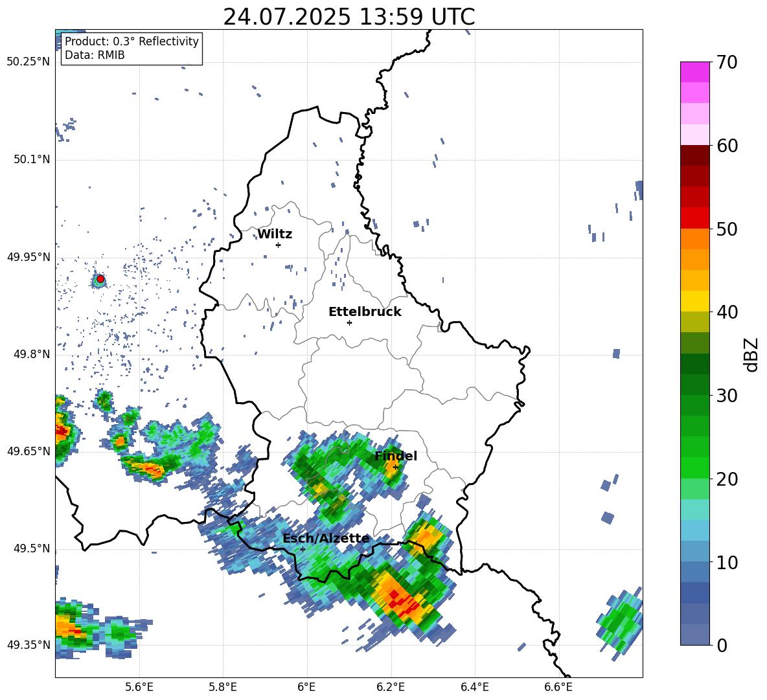This screenshot has width=767, height=700.
Task: Click the 0 tick on the colorbar
Action: pos(721,646)
